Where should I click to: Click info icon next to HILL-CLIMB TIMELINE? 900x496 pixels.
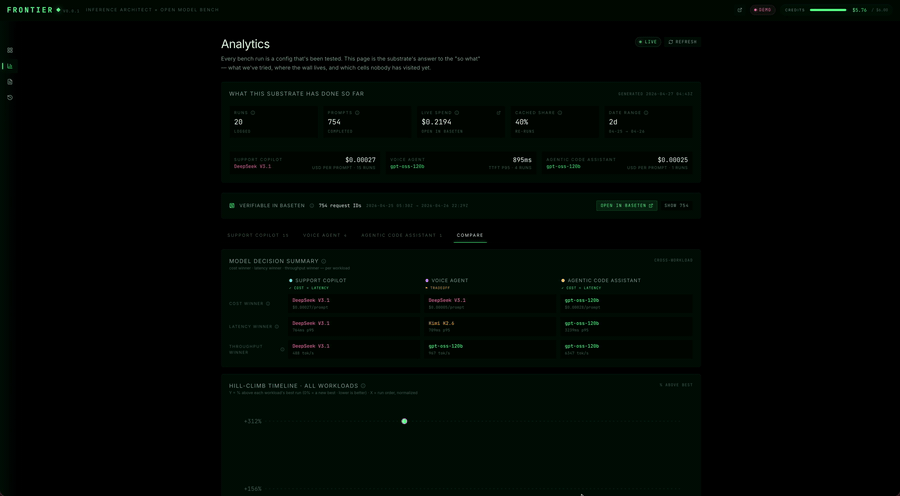click(x=363, y=386)
